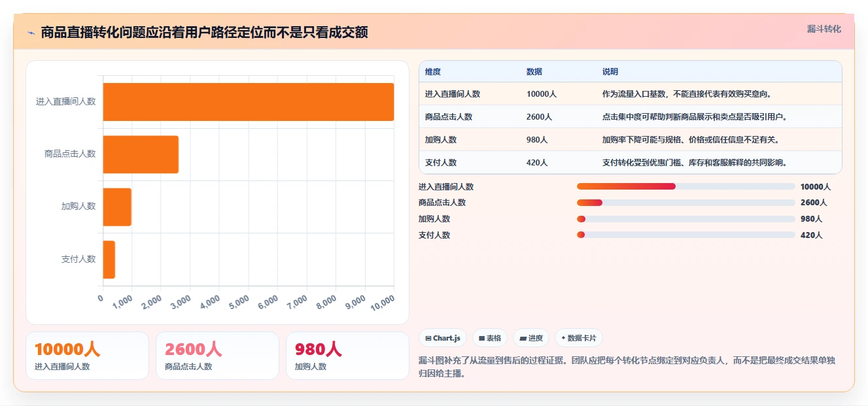Click the x-axis tick 1,000
This screenshot has height=406, width=868.
coord(122,301)
